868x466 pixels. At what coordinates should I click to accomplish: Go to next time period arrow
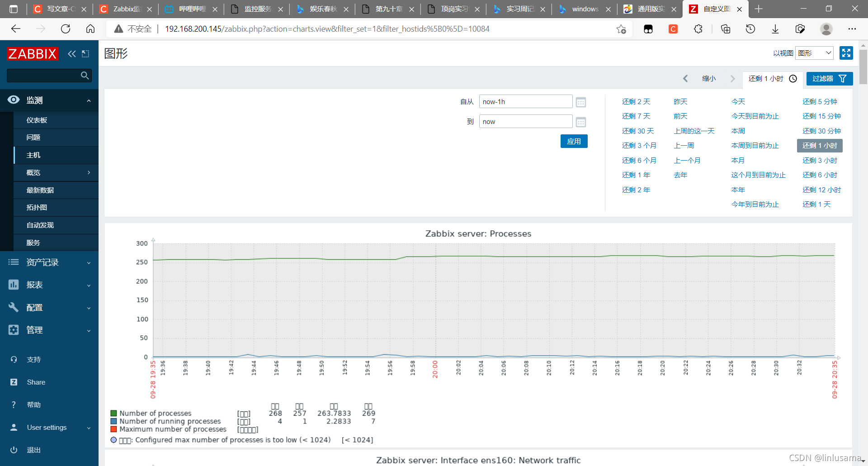pos(732,79)
